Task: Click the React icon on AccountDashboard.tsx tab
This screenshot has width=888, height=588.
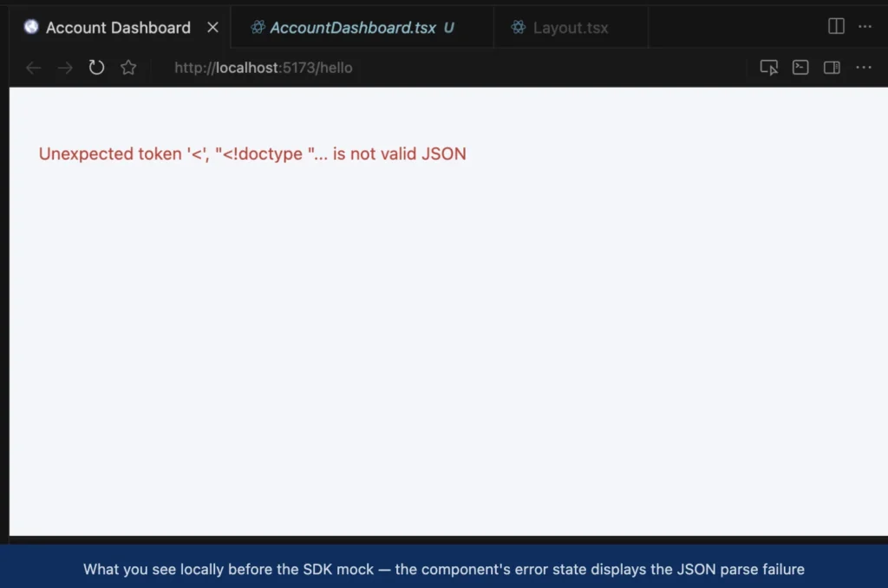Action: point(258,27)
